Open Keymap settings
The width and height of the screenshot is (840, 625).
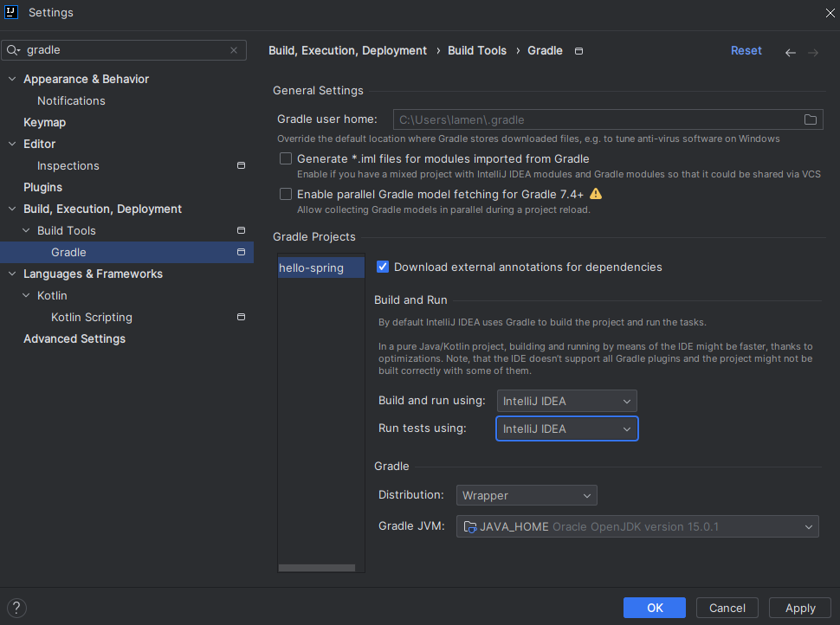44,122
